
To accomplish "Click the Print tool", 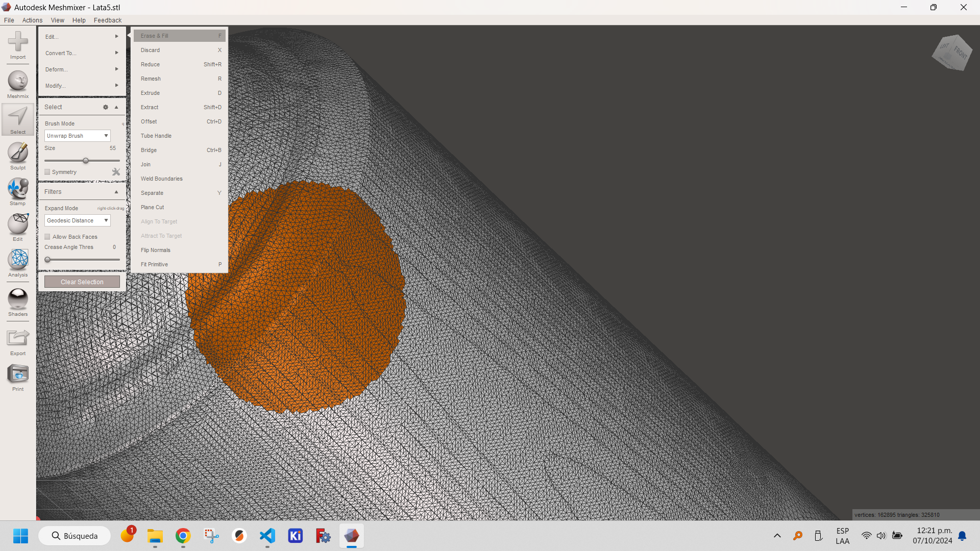I will click(18, 378).
